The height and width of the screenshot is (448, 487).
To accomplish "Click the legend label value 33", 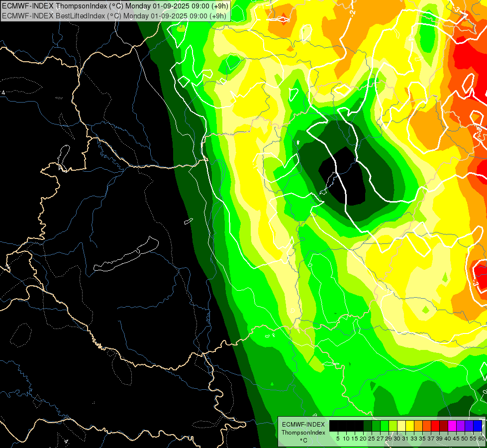I will (414, 439).
